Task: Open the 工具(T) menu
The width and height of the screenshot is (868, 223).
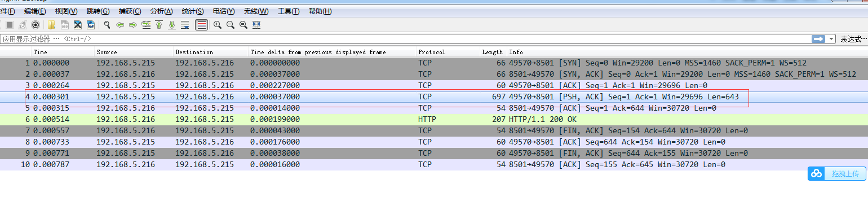Action: [x=289, y=11]
